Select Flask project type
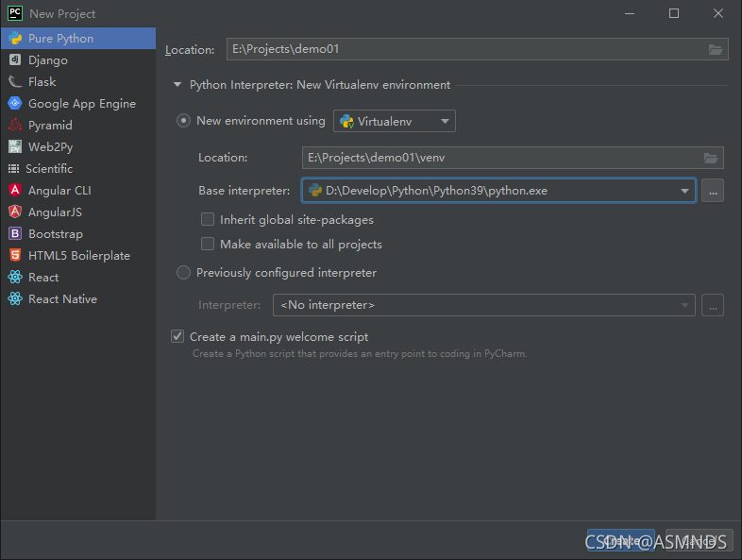The image size is (742, 560). [78, 82]
